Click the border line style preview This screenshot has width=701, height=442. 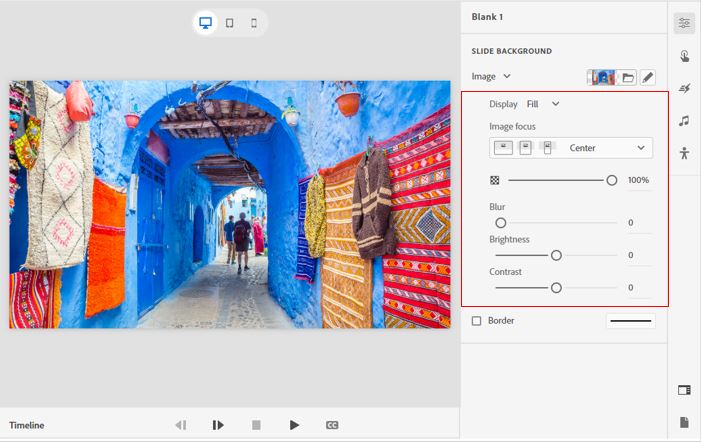pos(630,321)
